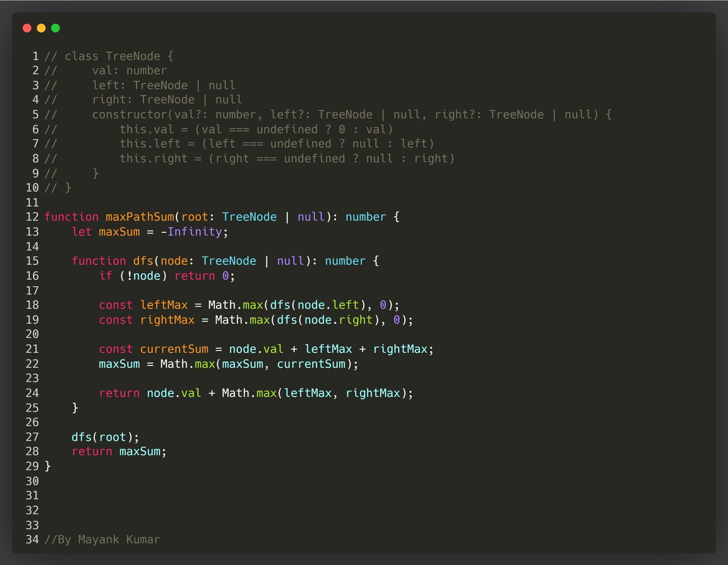Viewport: 728px width, 565px height.
Task: Click line number 1 in the gutter
Action: [36, 56]
